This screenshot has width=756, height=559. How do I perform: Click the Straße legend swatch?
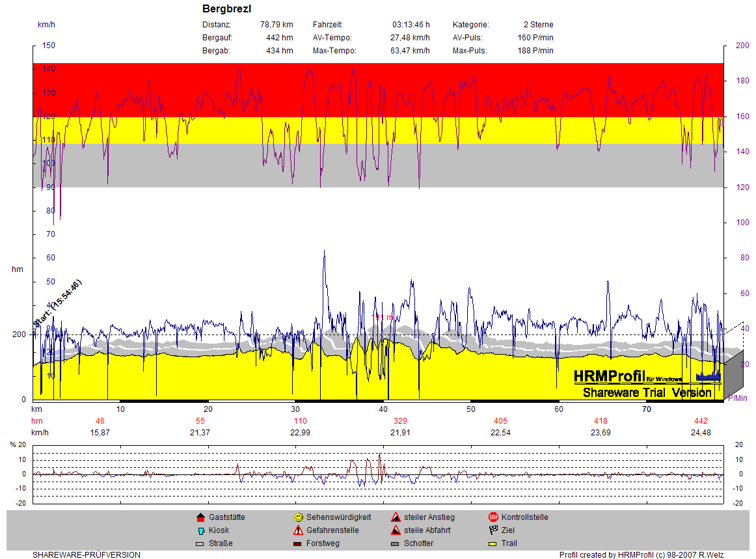tap(200, 543)
